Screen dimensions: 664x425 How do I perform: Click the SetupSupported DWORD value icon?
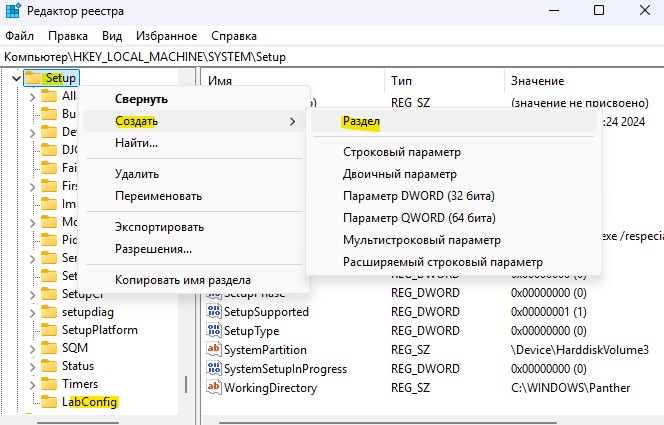(213, 311)
